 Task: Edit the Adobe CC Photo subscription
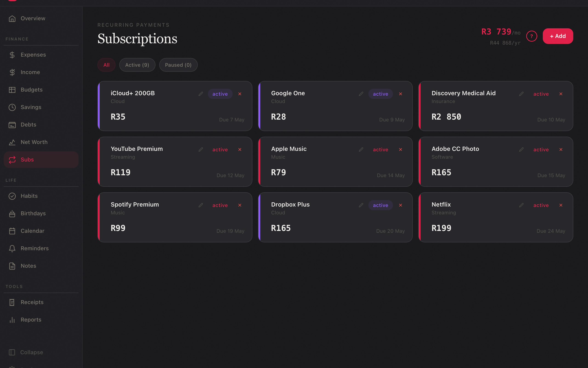click(x=521, y=150)
